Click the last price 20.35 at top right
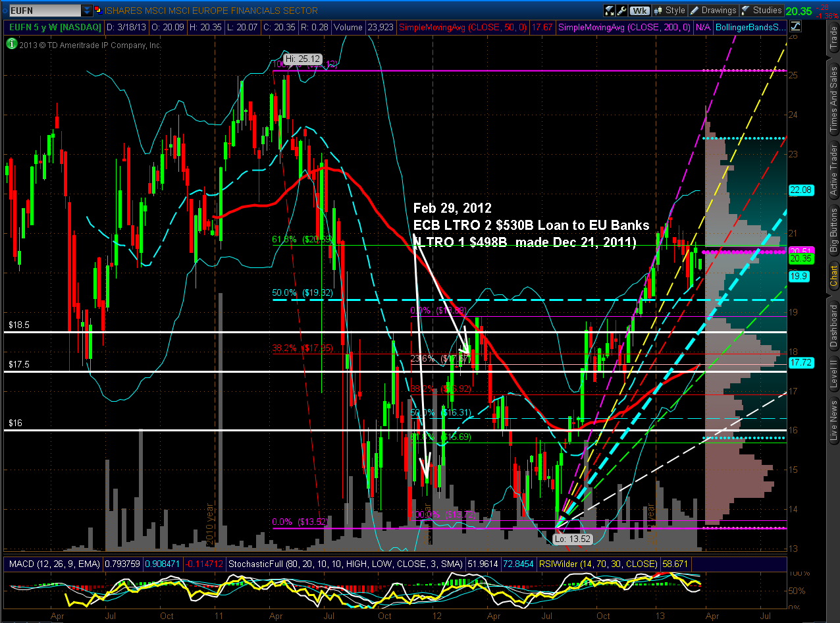This screenshot has height=623, width=840. point(800,11)
